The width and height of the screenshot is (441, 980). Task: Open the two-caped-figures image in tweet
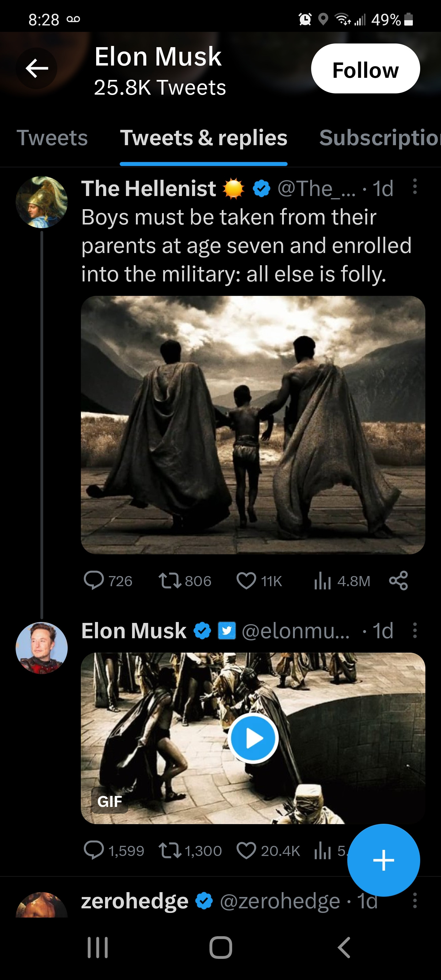253,424
